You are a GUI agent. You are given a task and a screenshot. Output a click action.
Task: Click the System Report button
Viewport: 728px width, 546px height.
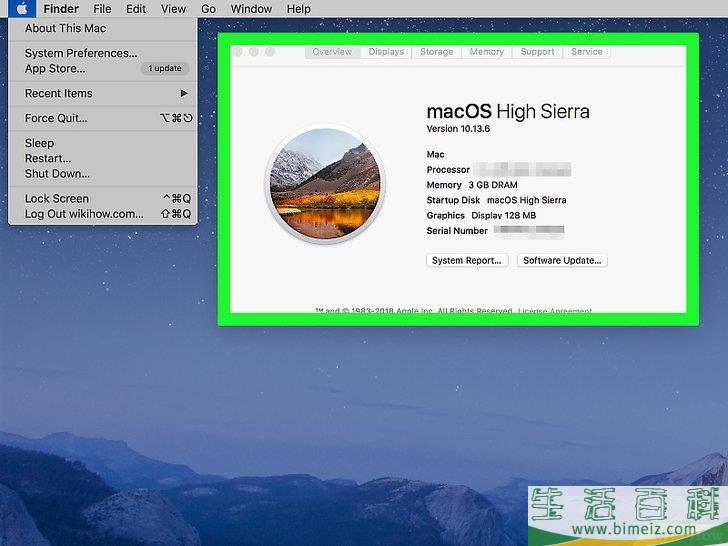pyautogui.click(x=467, y=260)
